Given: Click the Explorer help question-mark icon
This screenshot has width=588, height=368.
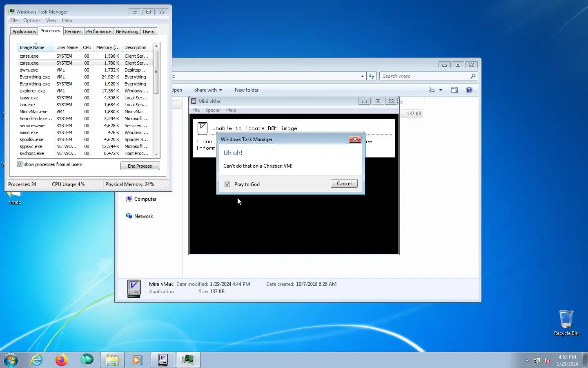Looking at the screenshot, I should click(469, 90).
